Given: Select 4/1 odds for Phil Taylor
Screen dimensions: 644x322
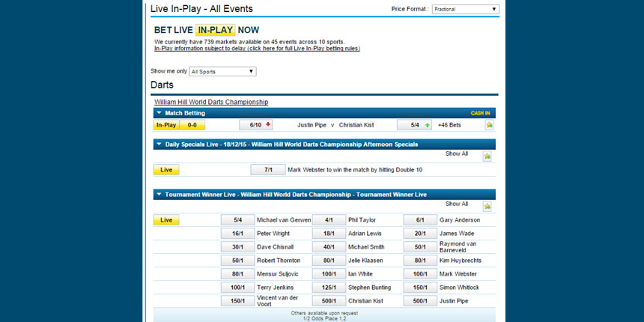Looking at the screenshot, I should tap(329, 220).
